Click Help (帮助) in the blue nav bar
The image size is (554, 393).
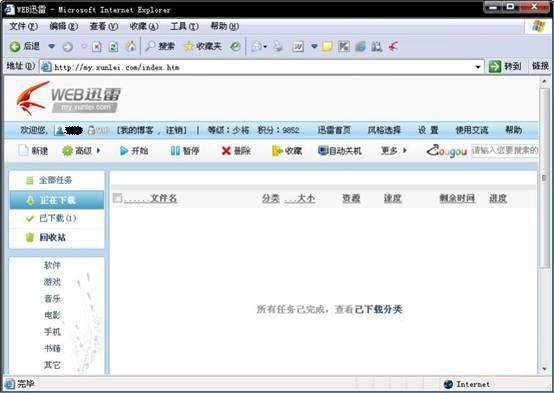[x=513, y=130]
